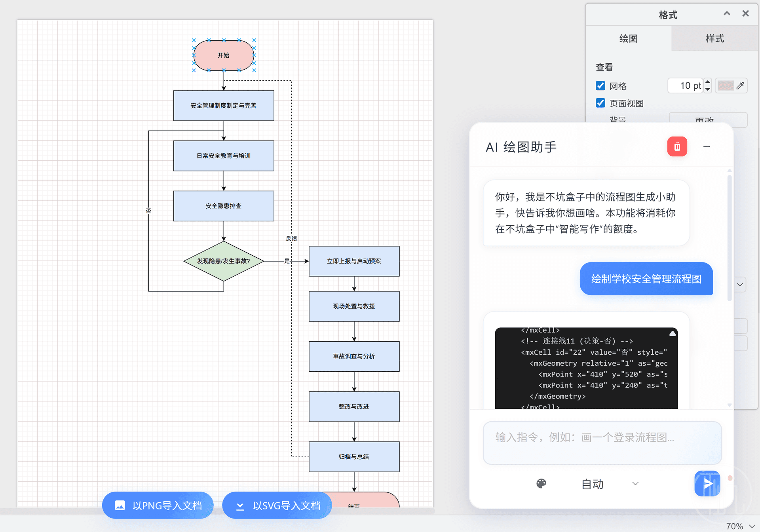Toggle the 页面视图 checkbox
Image resolution: width=760 pixels, height=532 pixels.
600,103
